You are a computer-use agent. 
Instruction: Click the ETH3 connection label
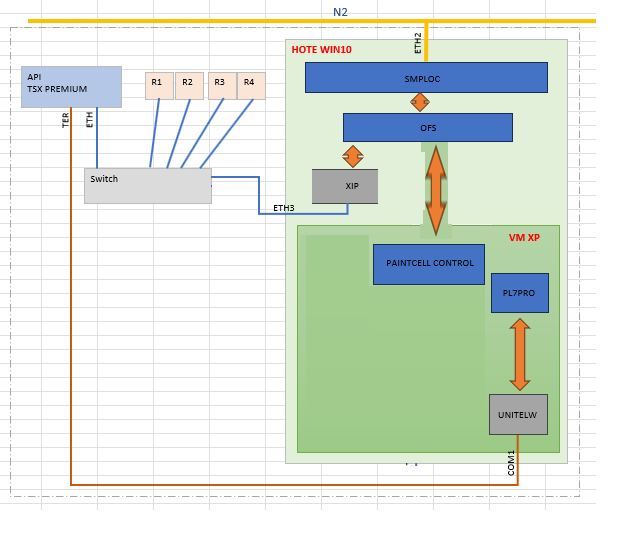(x=284, y=208)
